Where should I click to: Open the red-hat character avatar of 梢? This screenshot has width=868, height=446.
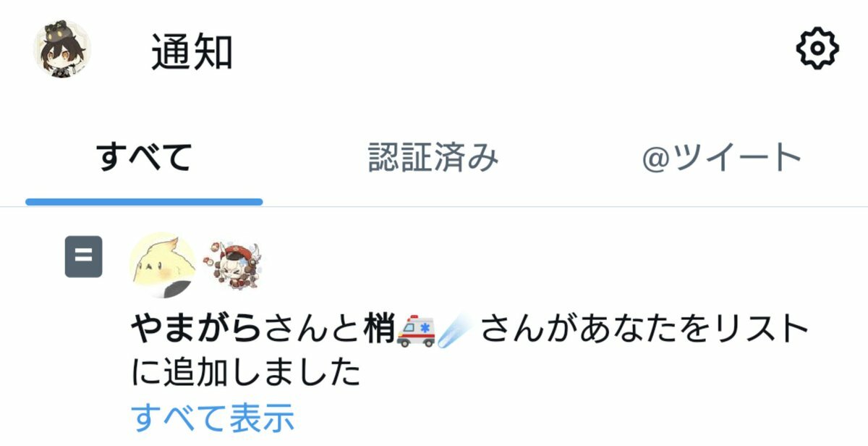234,266
